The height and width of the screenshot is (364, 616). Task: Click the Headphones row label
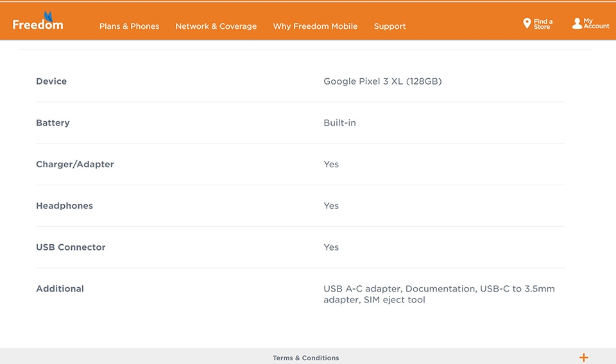click(x=64, y=206)
